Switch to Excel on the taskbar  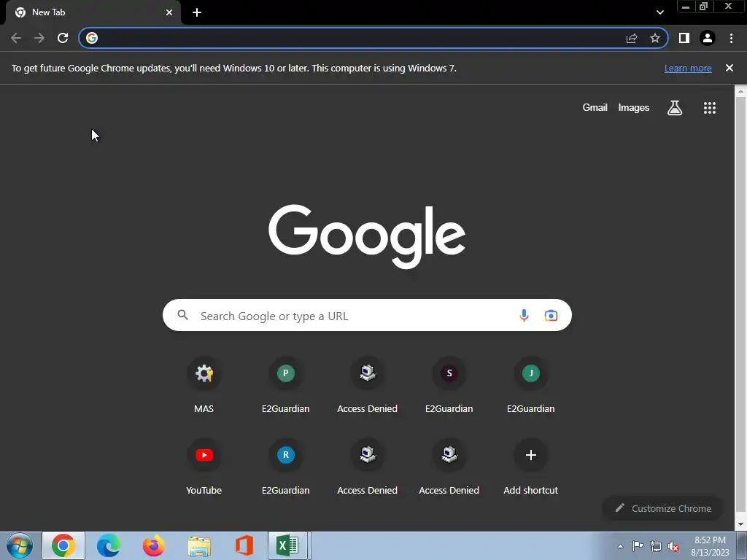pos(288,545)
